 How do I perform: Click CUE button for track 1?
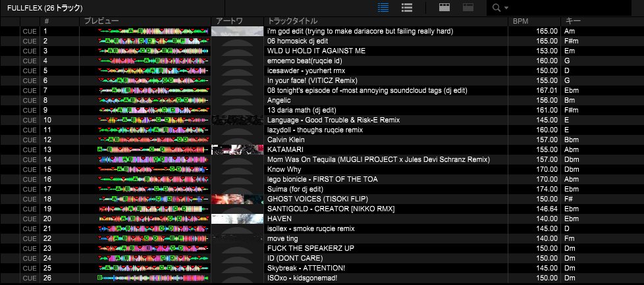point(30,31)
